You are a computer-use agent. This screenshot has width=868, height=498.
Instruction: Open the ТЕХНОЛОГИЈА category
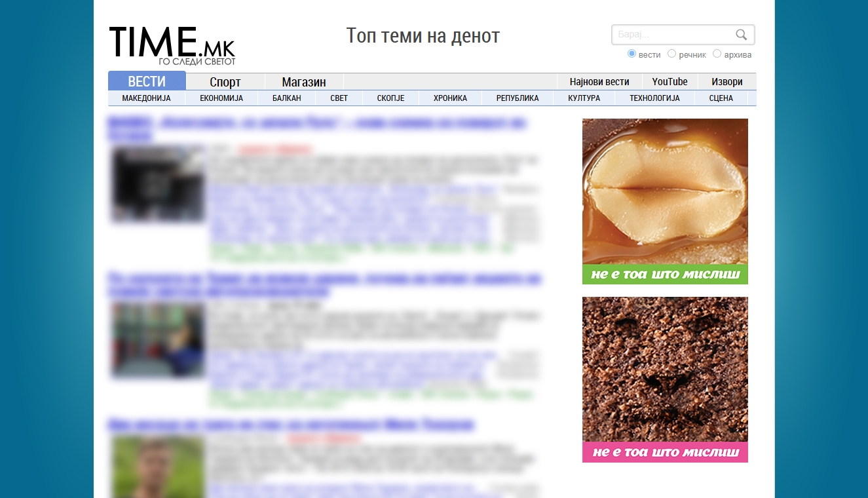tap(654, 98)
